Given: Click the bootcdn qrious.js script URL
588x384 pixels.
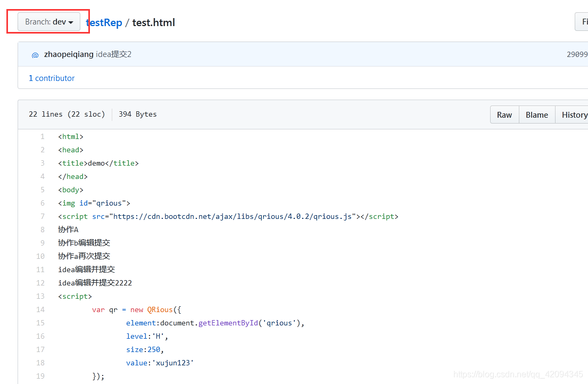Looking at the screenshot, I should click(x=232, y=217).
